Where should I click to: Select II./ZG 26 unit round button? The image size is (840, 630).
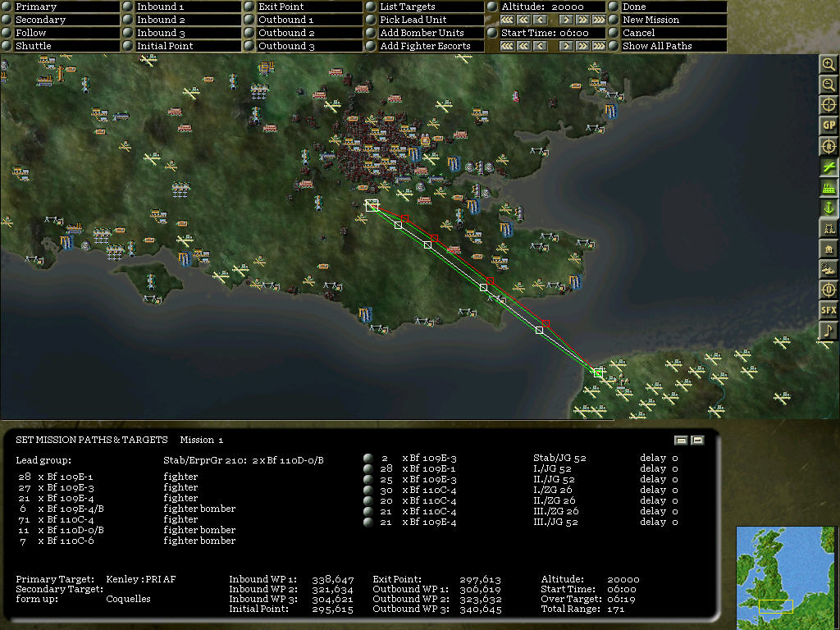(x=368, y=501)
